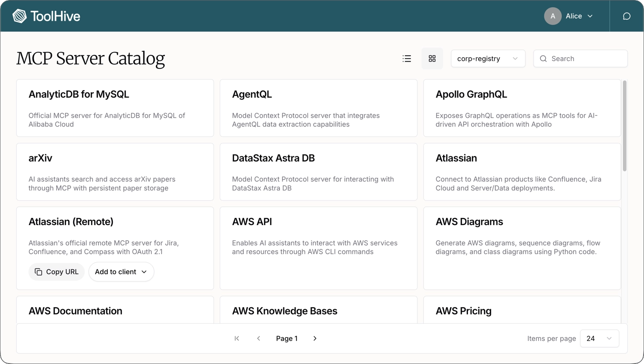The height and width of the screenshot is (364, 644).
Task: Click the ToolHive logo icon
Action: tap(20, 16)
